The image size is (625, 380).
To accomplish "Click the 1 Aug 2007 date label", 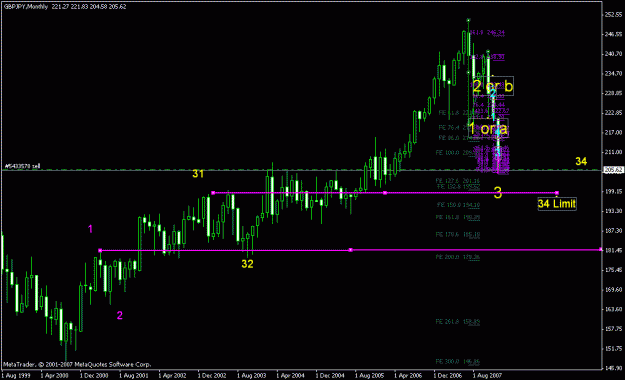I will [x=487, y=376].
